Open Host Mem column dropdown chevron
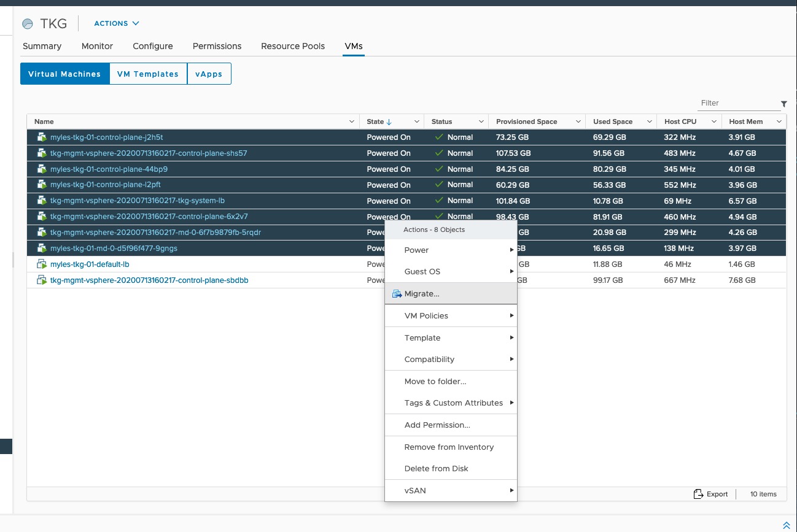 pos(779,121)
